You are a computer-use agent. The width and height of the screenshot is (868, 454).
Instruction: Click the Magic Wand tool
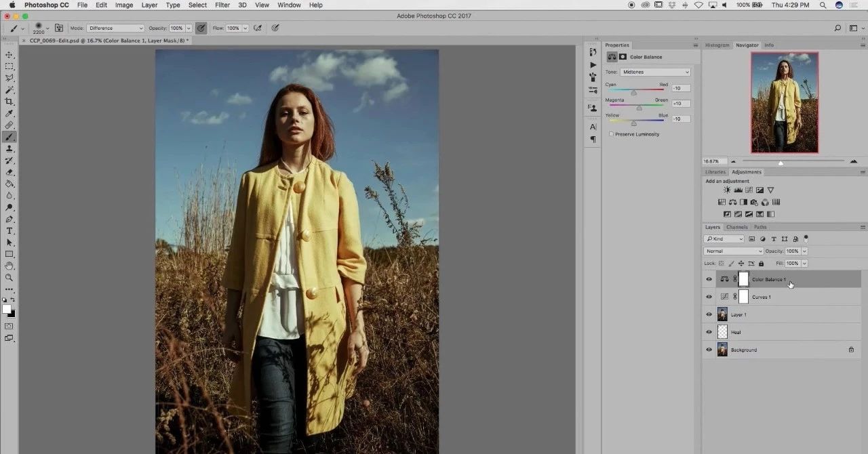tap(9, 89)
